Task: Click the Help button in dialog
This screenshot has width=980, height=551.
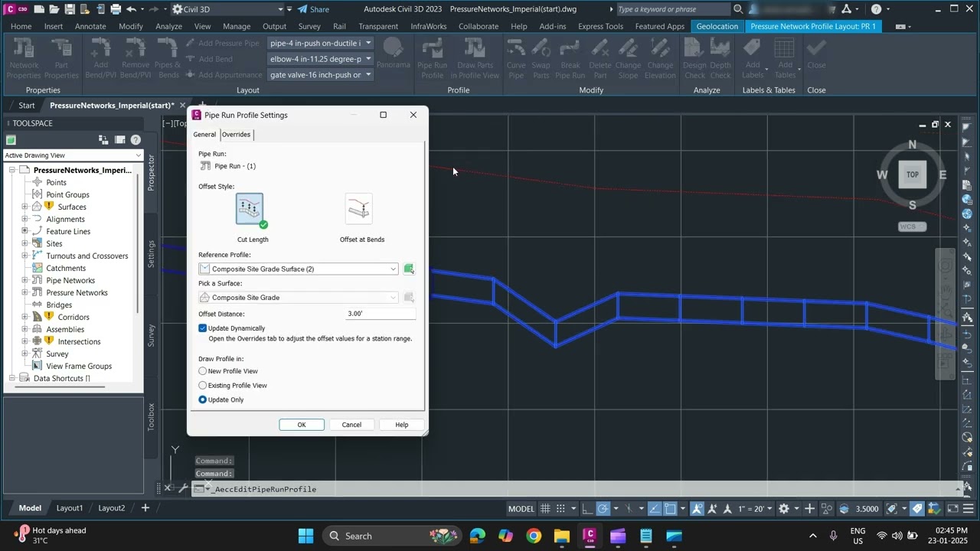Action: 402,425
